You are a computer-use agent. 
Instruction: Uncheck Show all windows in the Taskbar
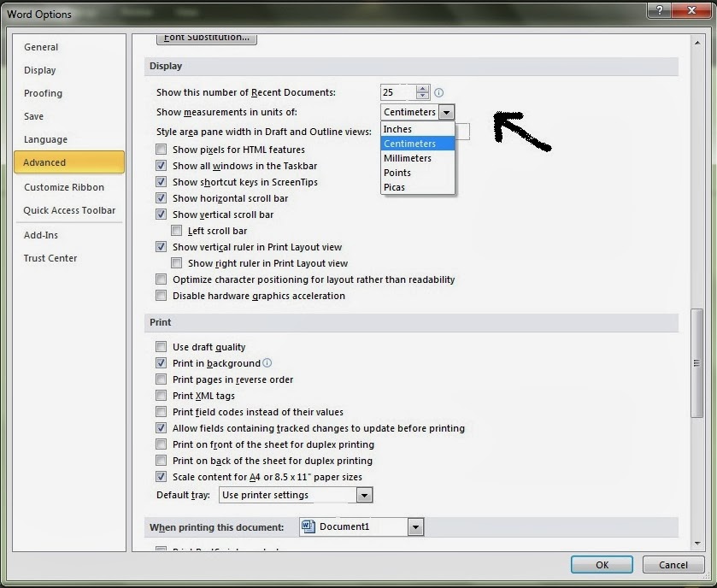(161, 166)
